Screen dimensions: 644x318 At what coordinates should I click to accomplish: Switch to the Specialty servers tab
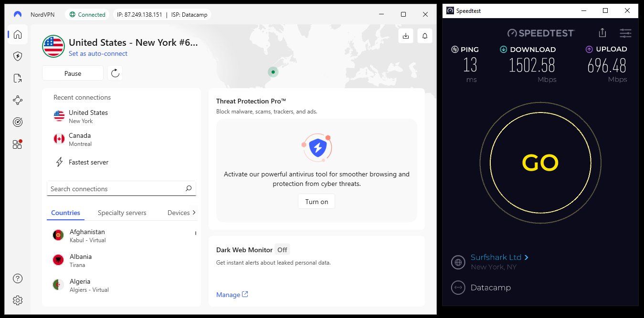click(122, 213)
